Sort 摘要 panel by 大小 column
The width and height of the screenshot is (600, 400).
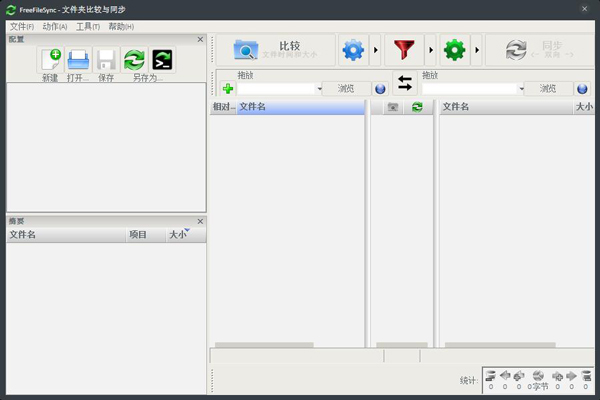click(x=186, y=235)
